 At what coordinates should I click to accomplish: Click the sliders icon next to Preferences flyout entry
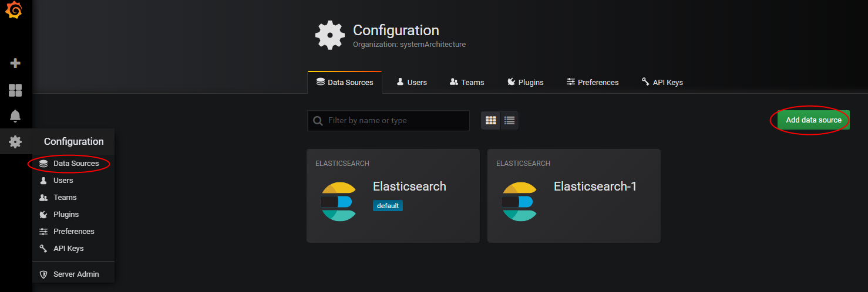43,232
